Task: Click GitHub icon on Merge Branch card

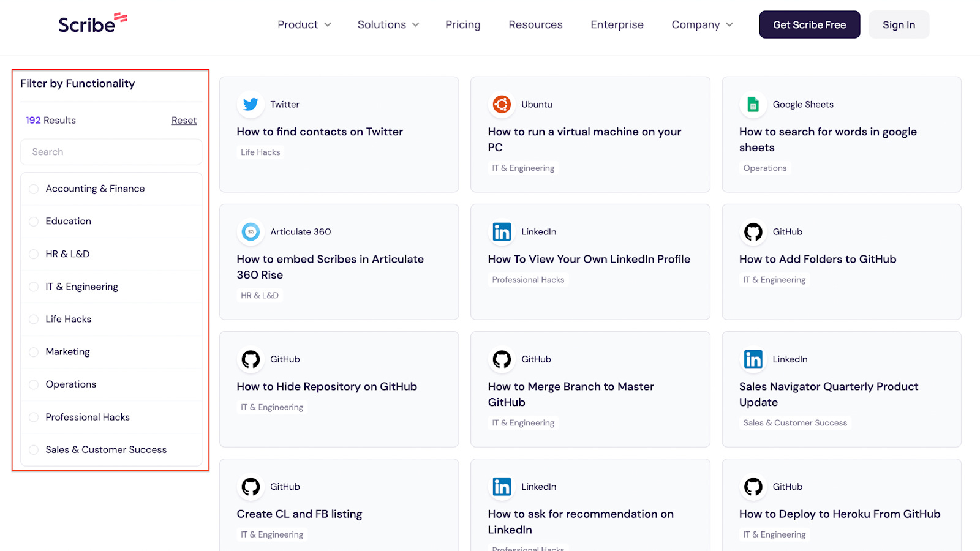Action: pyautogui.click(x=502, y=359)
